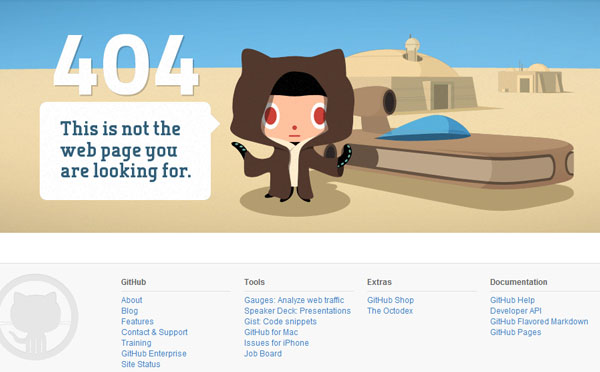Click the large 404 heading
The width and height of the screenshot is (600, 372).
click(126, 65)
